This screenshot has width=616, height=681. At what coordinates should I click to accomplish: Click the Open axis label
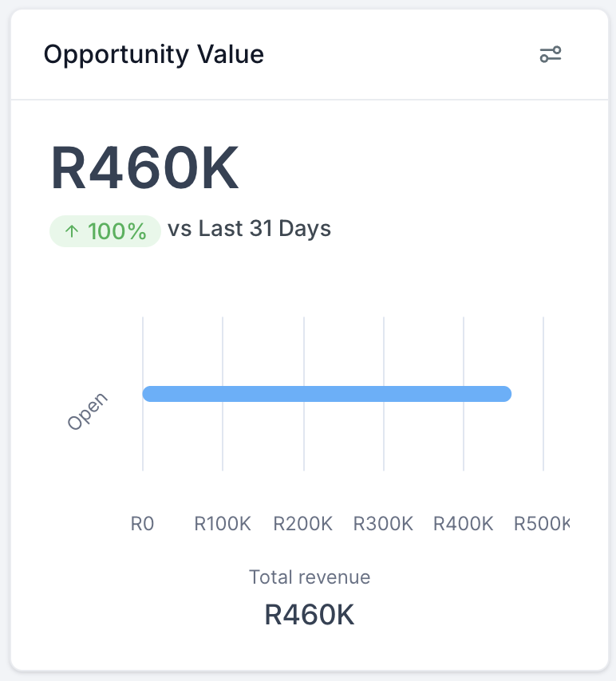pos(87,411)
